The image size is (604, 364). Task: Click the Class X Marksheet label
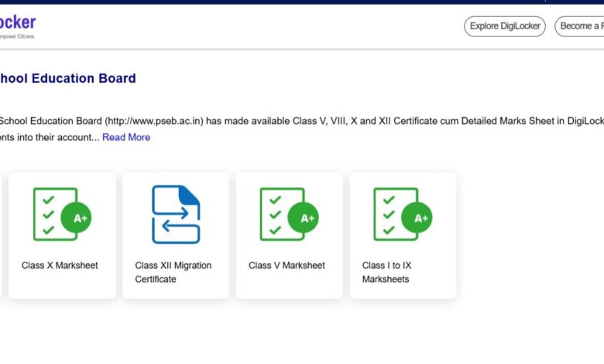(60, 266)
